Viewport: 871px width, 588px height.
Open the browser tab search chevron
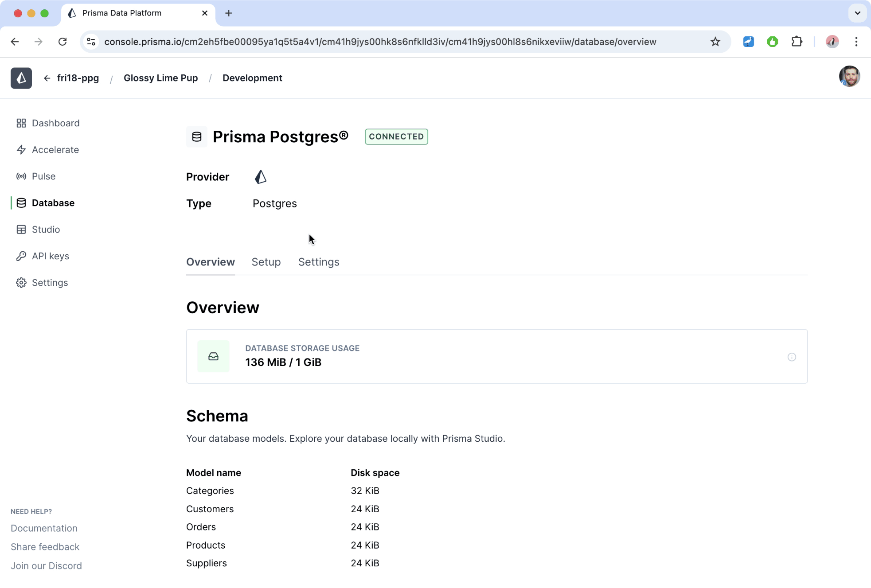[858, 13]
